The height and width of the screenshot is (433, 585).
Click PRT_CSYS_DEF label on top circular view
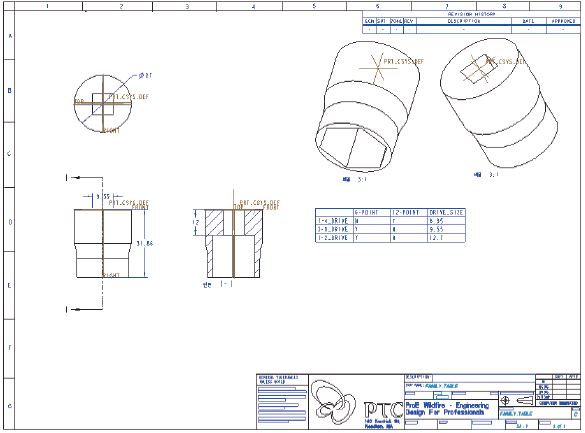point(129,97)
